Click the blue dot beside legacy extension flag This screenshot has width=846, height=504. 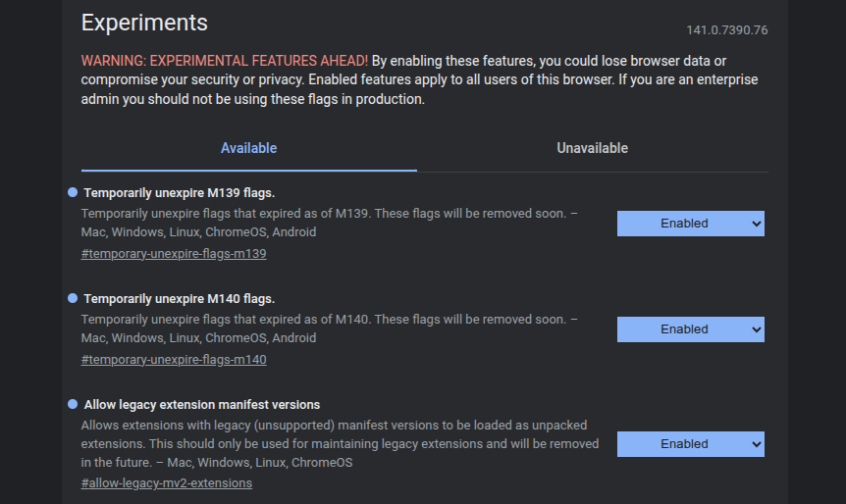(x=73, y=404)
